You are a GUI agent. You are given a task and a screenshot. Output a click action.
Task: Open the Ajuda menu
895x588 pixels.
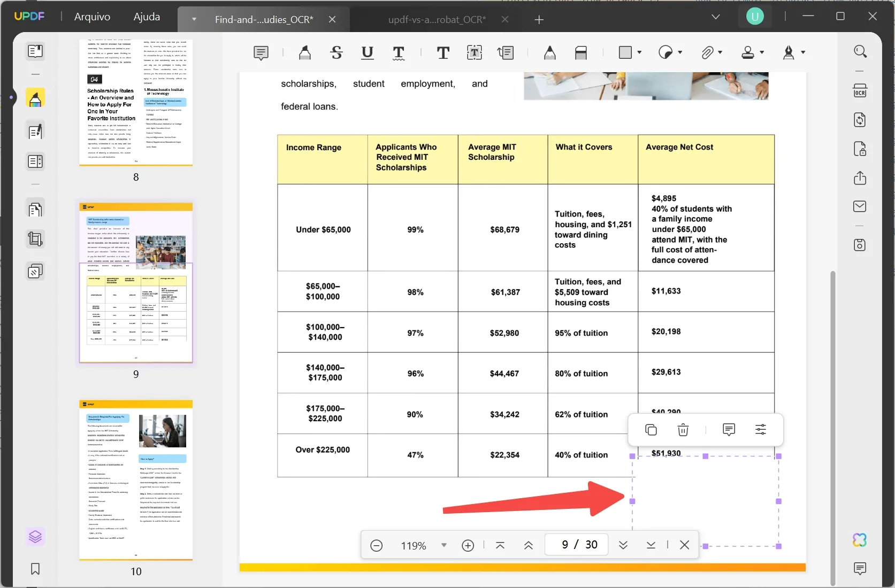pyautogui.click(x=147, y=17)
